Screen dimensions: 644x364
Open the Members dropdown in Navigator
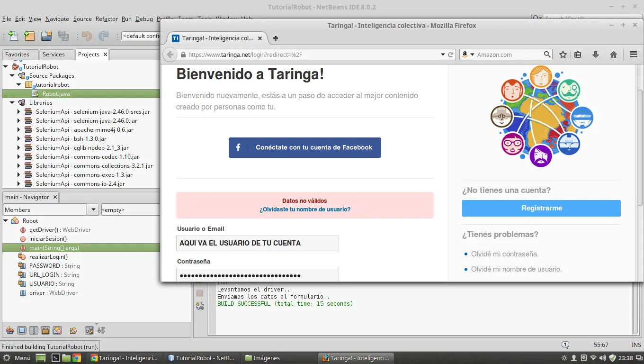click(x=92, y=209)
